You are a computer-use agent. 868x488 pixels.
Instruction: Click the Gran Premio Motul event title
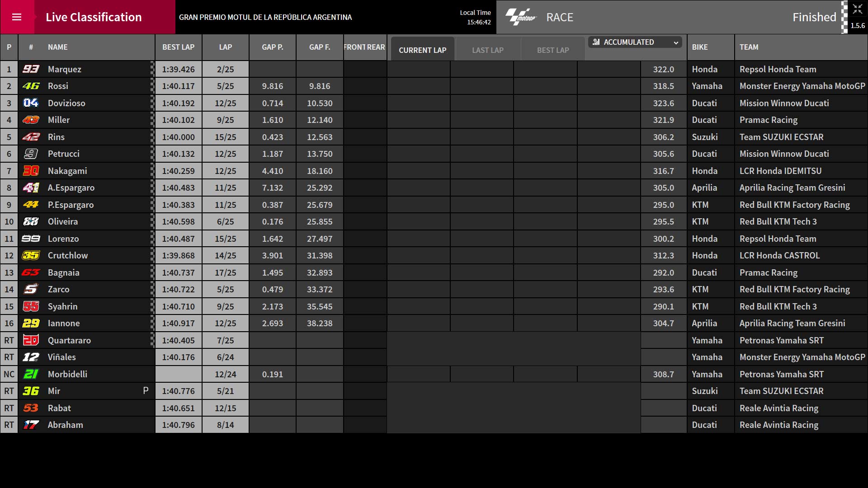coord(265,17)
